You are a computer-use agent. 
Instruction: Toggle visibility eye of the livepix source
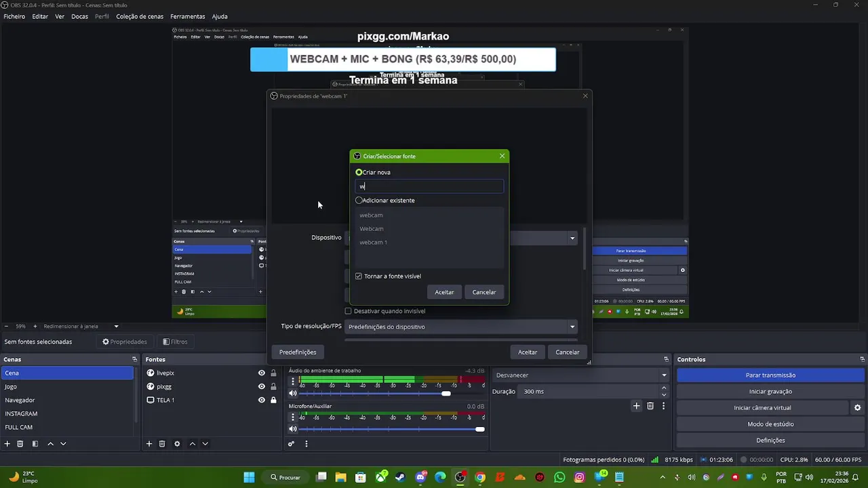(261, 373)
